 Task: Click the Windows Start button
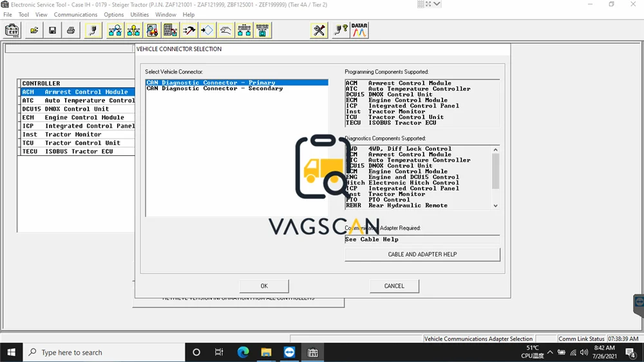point(11,352)
